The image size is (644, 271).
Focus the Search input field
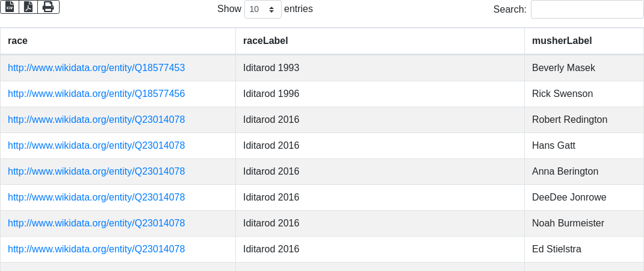point(587,9)
